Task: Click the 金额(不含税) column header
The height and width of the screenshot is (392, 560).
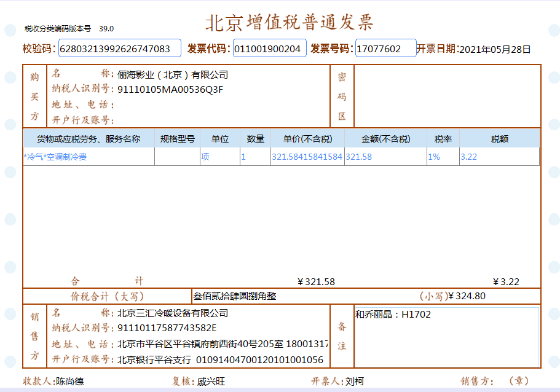Action: click(x=385, y=139)
